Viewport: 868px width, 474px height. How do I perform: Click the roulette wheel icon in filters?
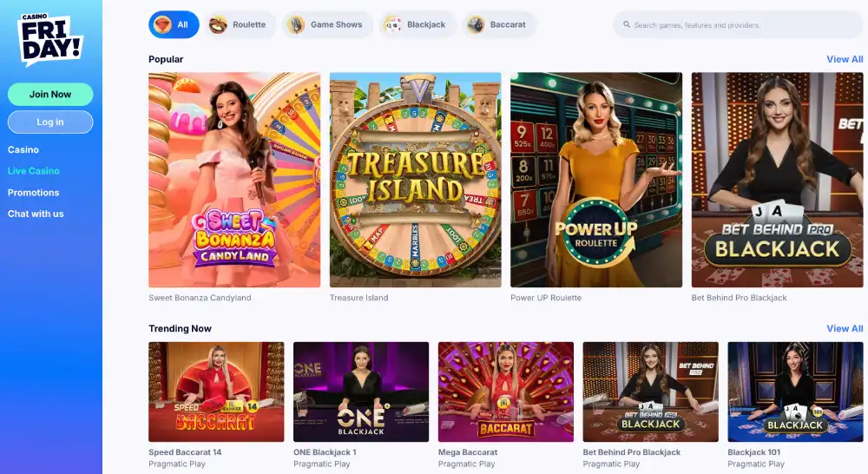[218, 25]
